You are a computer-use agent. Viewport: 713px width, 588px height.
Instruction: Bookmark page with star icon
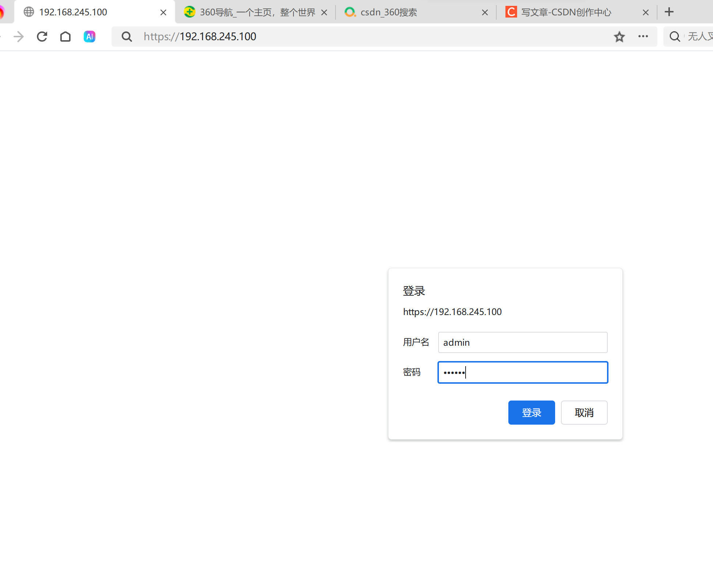(619, 37)
